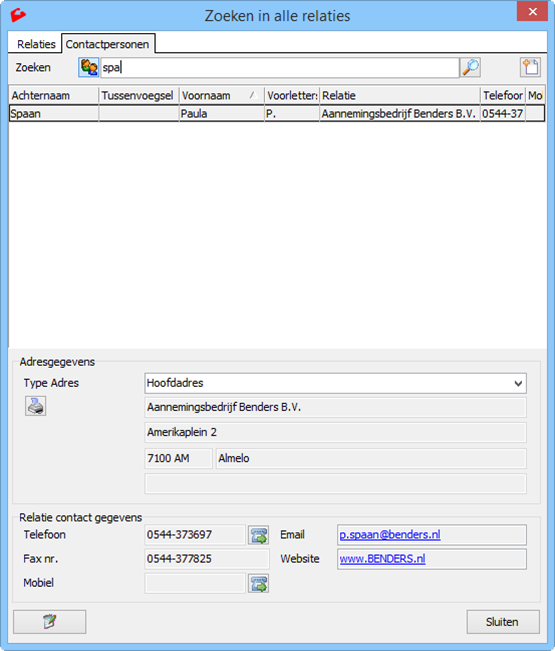Click the printer icon under Type Adres
Viewport: 555px width, 651px height.
tap(35, 406)
